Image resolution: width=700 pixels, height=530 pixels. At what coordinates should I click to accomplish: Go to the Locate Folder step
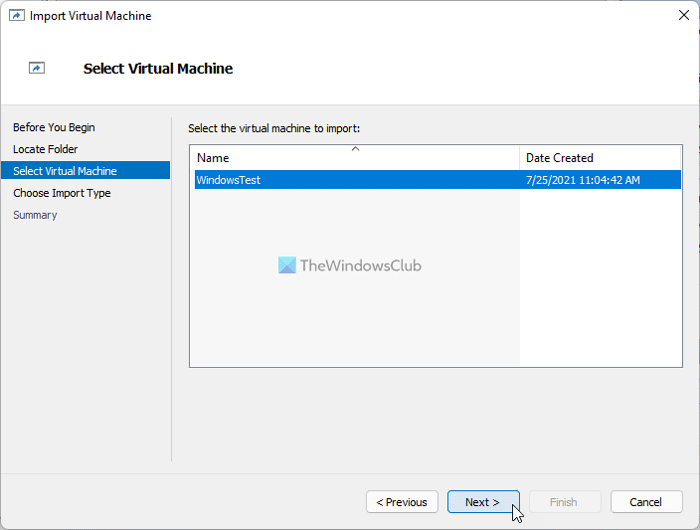pyautogui.click(x=45, y=149)
